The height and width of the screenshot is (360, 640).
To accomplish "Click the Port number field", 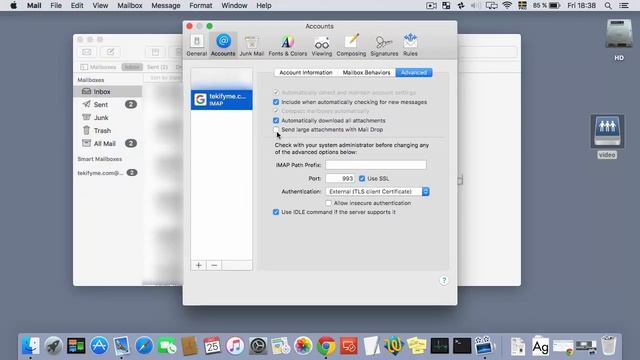I will point(340,178).
